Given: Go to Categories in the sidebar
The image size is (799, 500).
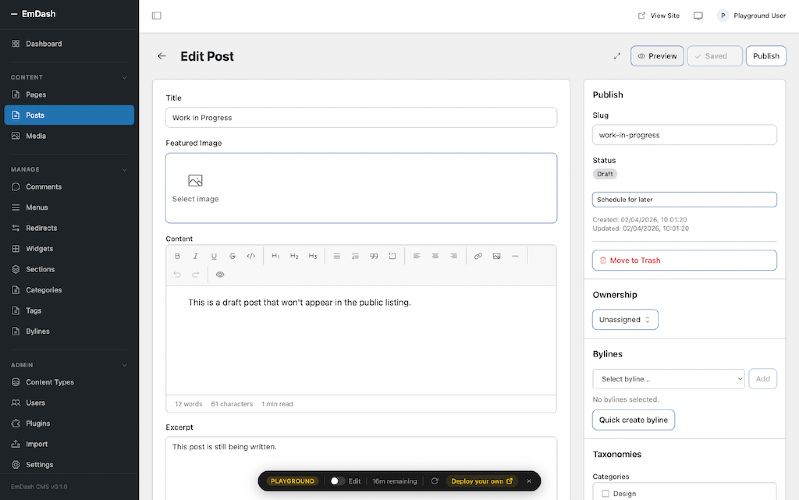Looking at the screenshot, I should coord(43,290).
